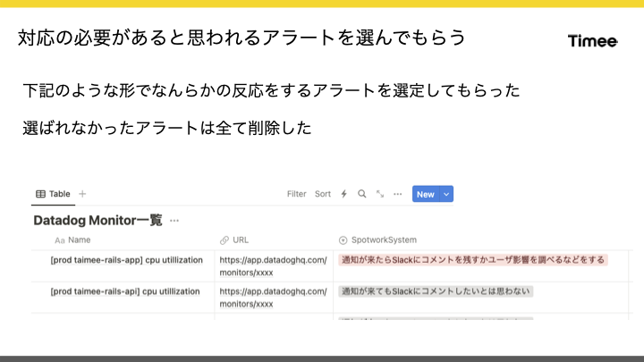This screenshot has width=644, height=362.
Task: Open the Datadog URL in the rails-api row
Action: pyautogui.click(x=273, y=298)
